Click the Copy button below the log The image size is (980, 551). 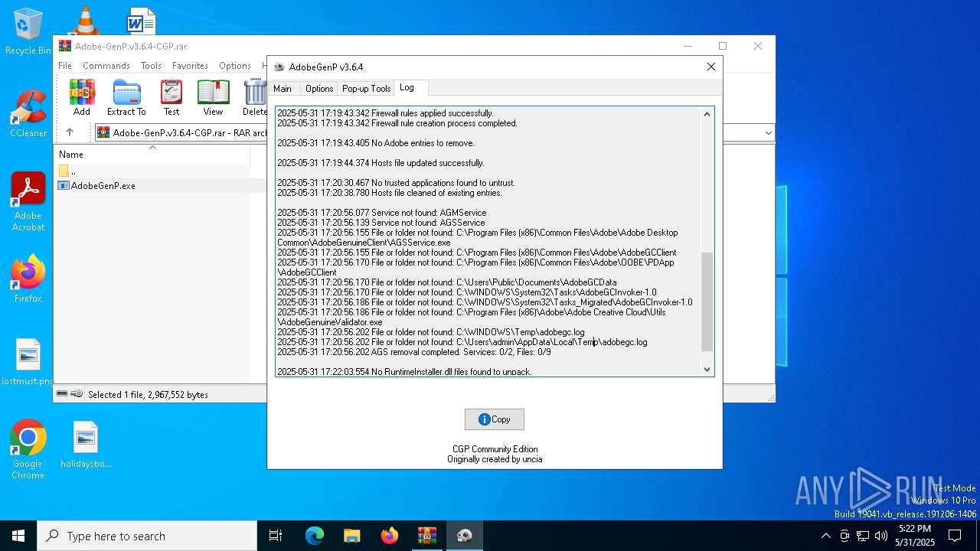point(494,419)
